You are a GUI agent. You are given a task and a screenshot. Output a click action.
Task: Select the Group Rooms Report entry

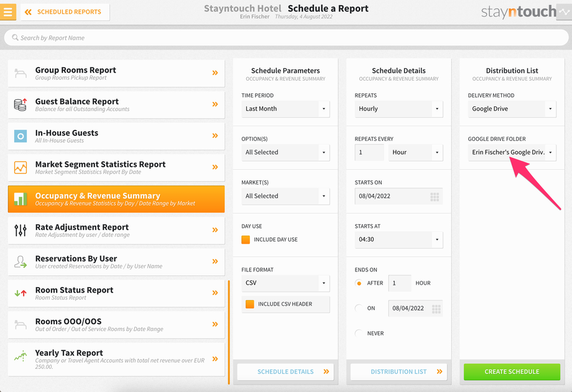(x=116, y=73)
